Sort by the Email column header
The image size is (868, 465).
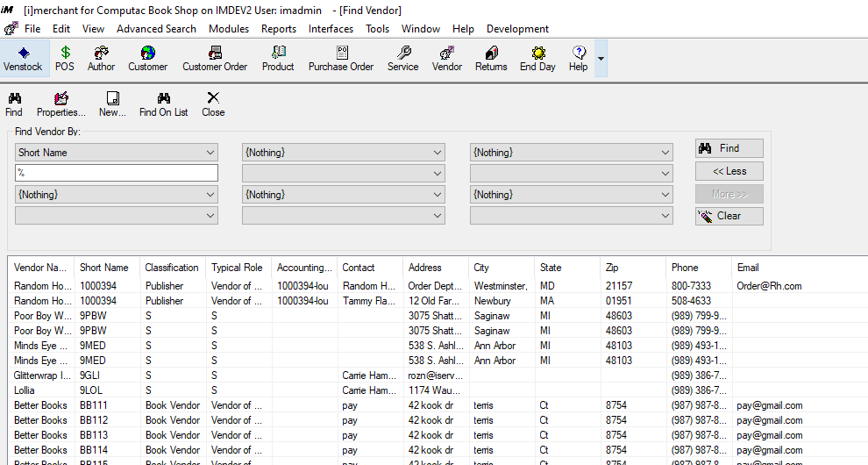799,267
